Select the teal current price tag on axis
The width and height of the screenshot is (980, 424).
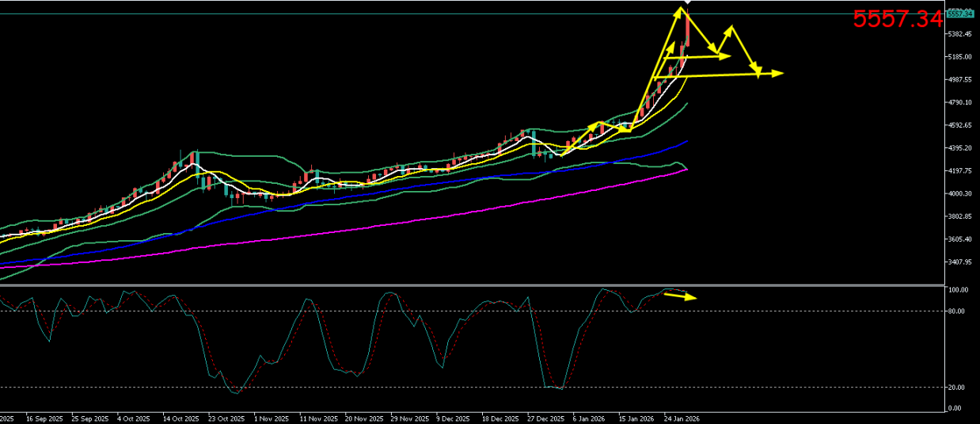click(x=959, y=13)
